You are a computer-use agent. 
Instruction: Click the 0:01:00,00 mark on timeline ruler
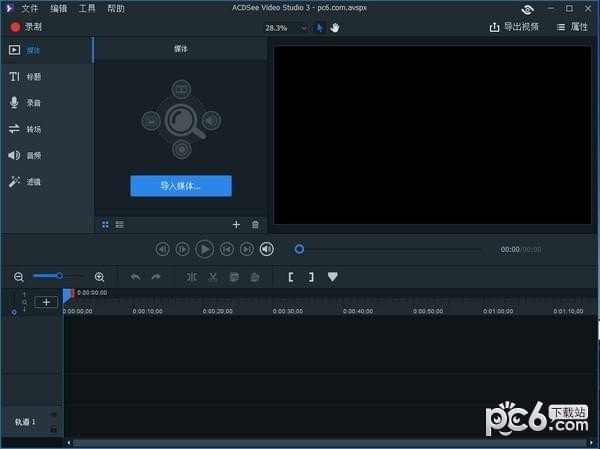click(x=498, y=311)
